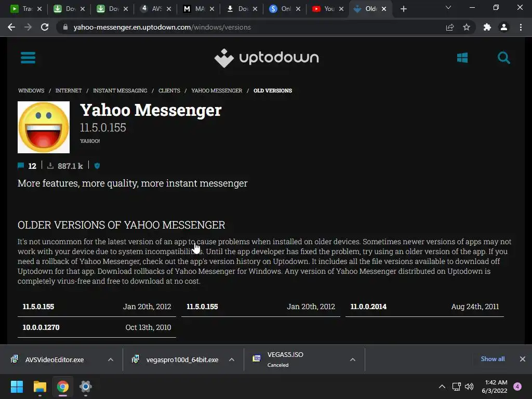532x399 pixels.
Task: Show all downloads
Action: [x=493, y=359]
